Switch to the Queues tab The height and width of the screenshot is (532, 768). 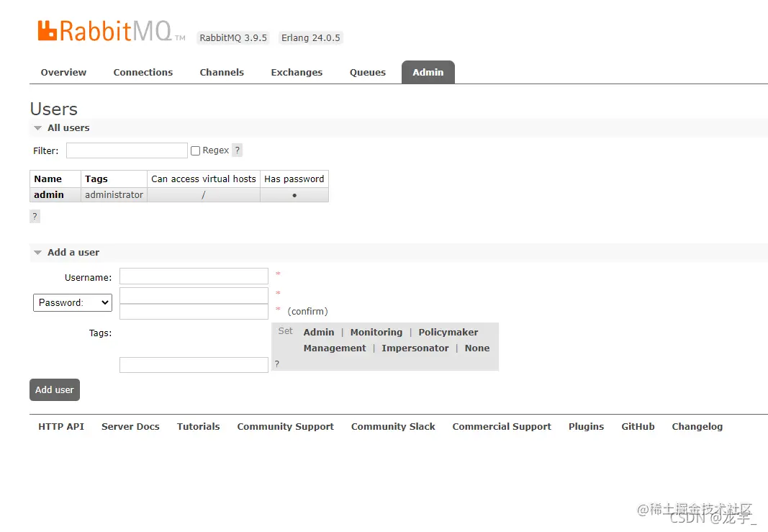pos(368,73)
